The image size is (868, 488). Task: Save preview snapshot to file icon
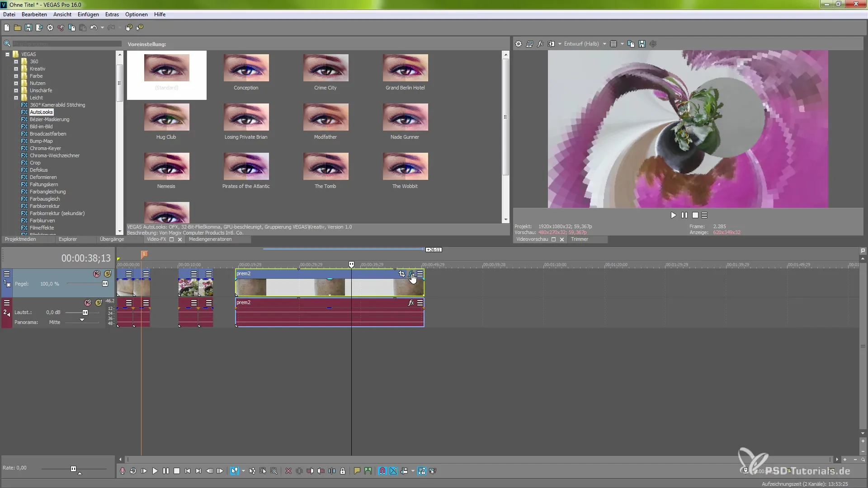click(x=642, y=44)
